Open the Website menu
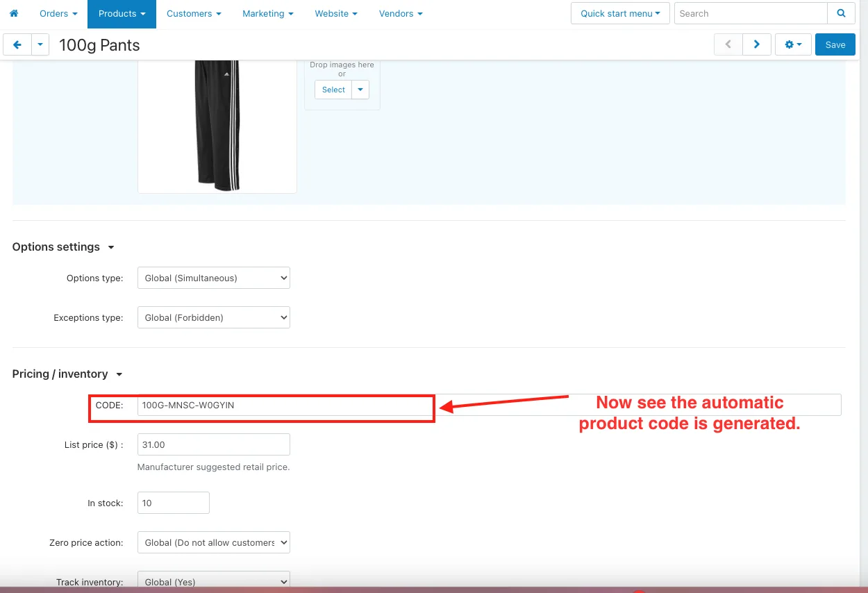This screenshot has width=868, height=593. tap(336, 13)
